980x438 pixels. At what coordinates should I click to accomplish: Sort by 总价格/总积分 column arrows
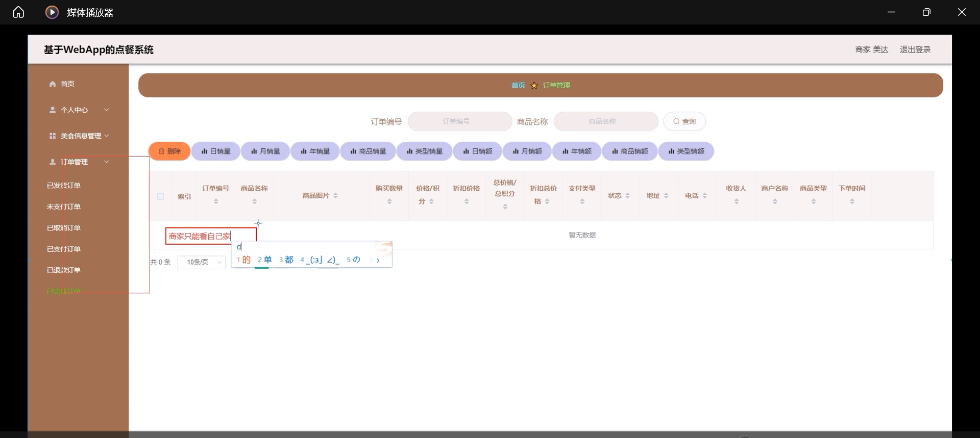click(505, 207)
